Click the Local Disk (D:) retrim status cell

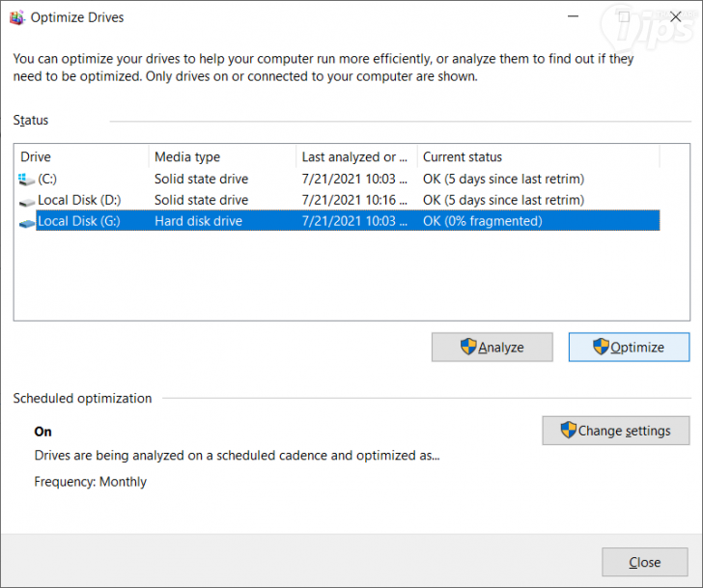tap(503, 200)
